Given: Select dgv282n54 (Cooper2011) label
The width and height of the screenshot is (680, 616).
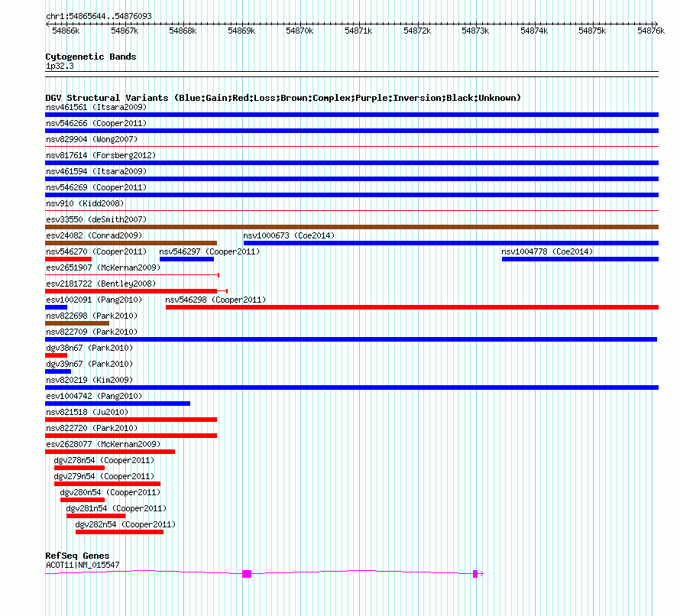Looking at the screenshot, I should pyautogui.click(x=125, y=524).
